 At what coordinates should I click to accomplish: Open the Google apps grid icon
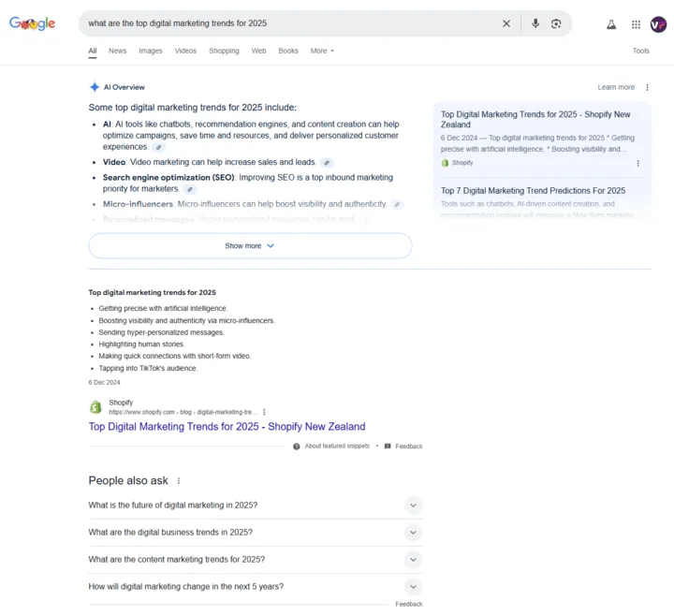[x=636, y=24]
